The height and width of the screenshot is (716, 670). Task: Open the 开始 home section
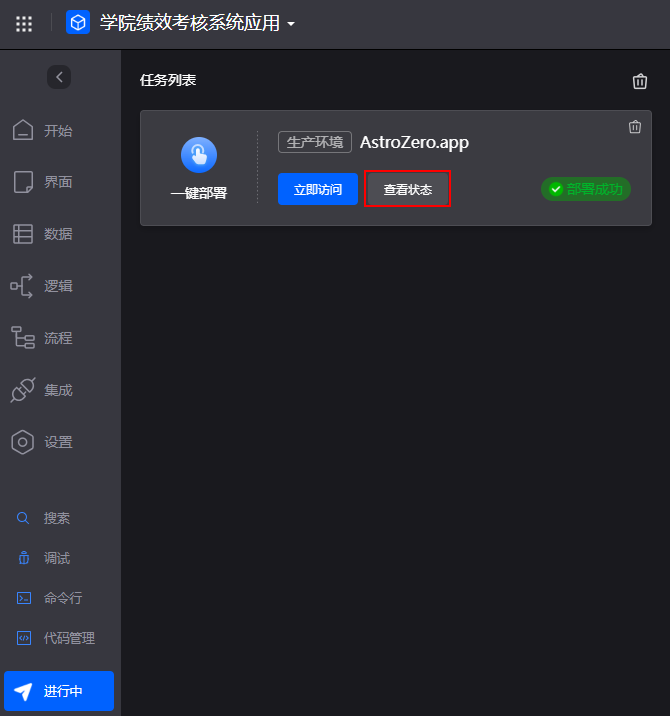(x=42, y=131)
